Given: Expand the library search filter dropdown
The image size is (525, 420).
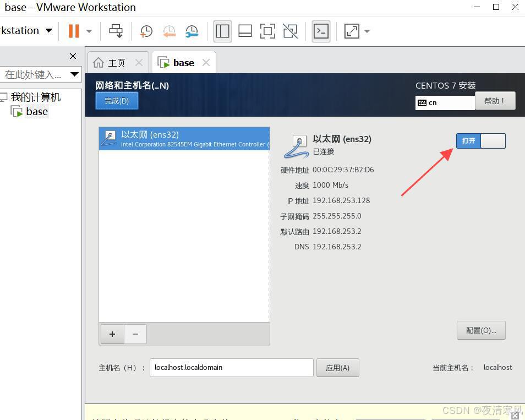Looking at the screenshot, I should pyautogui.click(x=74, y=74).
